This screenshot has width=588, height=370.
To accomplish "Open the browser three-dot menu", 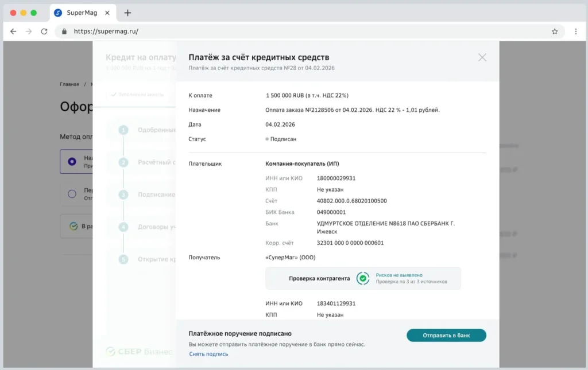I will coord(575,32).
